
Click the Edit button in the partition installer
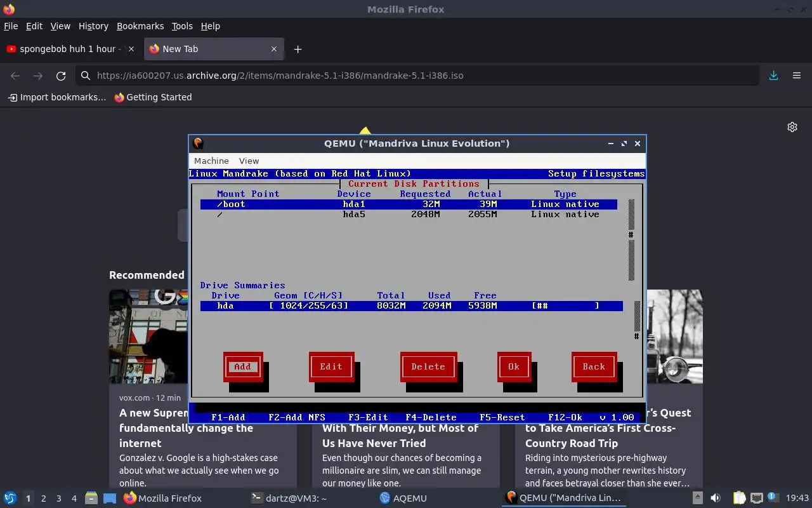click(x=331, y=366)
